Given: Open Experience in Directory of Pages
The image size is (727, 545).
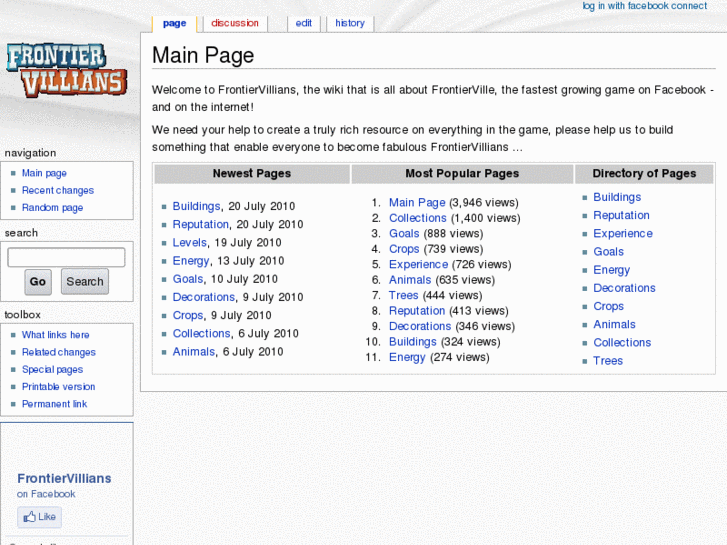Looking at the screenshot, I should [x=623, y=233].
